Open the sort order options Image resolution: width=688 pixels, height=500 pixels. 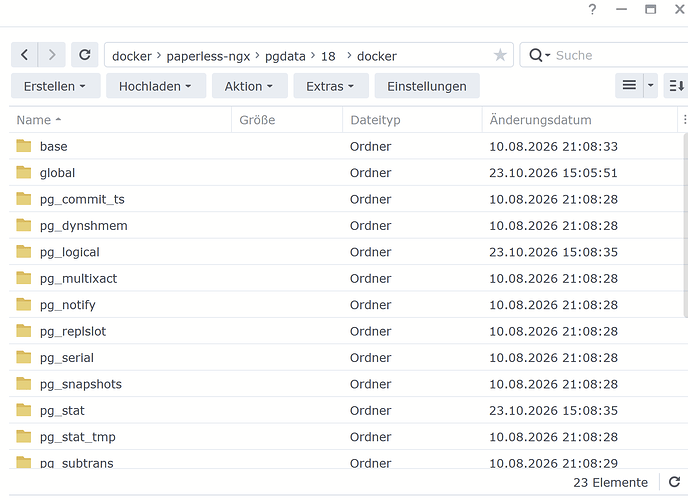coord(676,86)
